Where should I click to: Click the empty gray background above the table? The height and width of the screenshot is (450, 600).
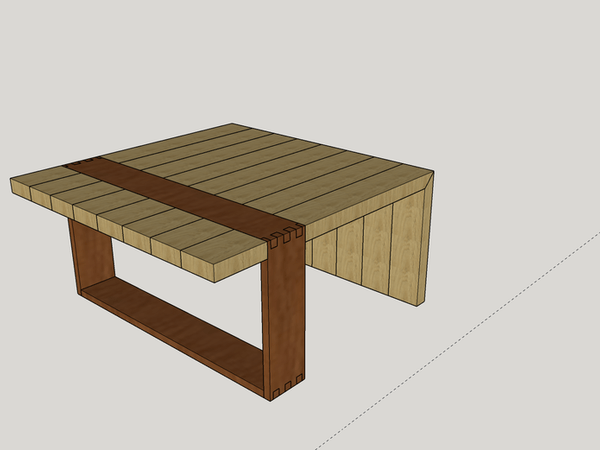(x=300, y=60)
